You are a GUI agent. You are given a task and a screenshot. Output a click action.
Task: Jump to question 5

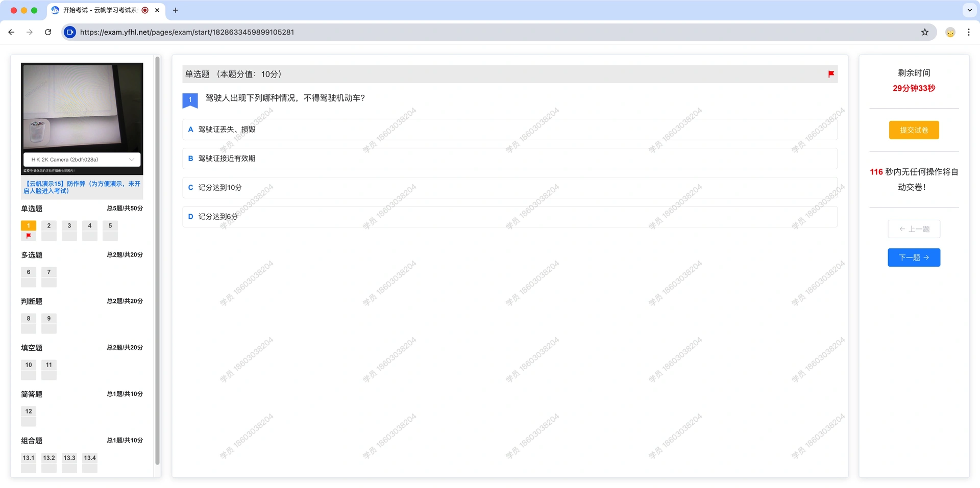click(110, 230)
